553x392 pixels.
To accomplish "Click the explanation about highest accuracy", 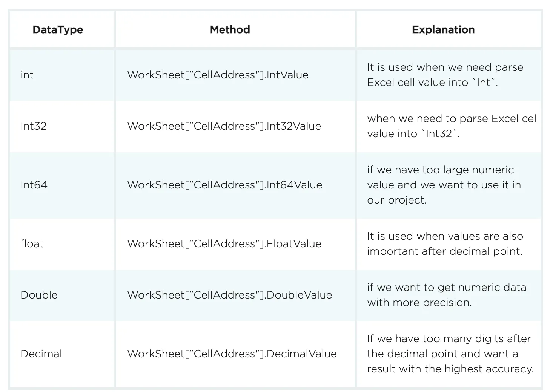I will (450, 354).
